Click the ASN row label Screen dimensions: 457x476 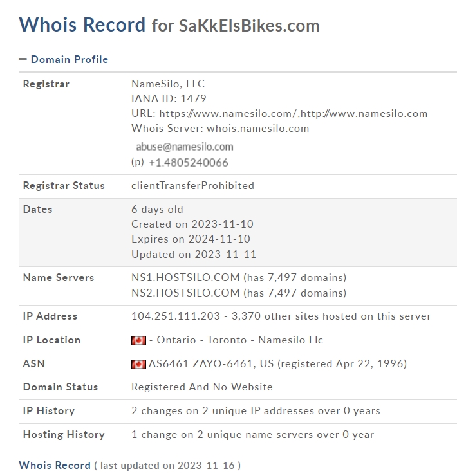pyautogui.click(x=34, y=363)
